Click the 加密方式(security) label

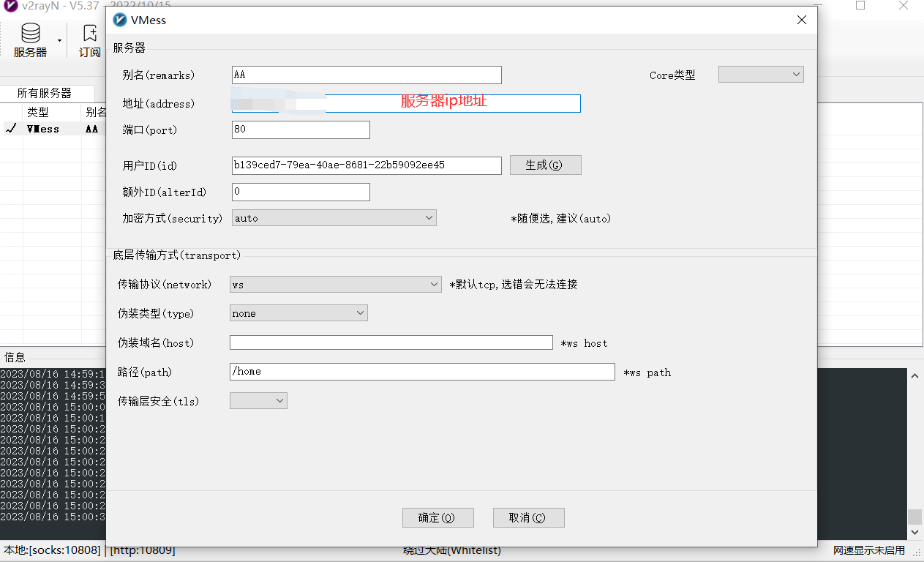173,219
